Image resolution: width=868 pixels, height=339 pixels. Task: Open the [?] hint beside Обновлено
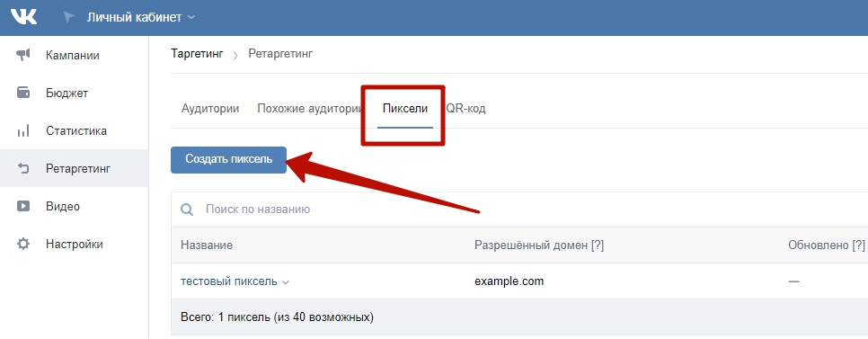tap(859, 245)
